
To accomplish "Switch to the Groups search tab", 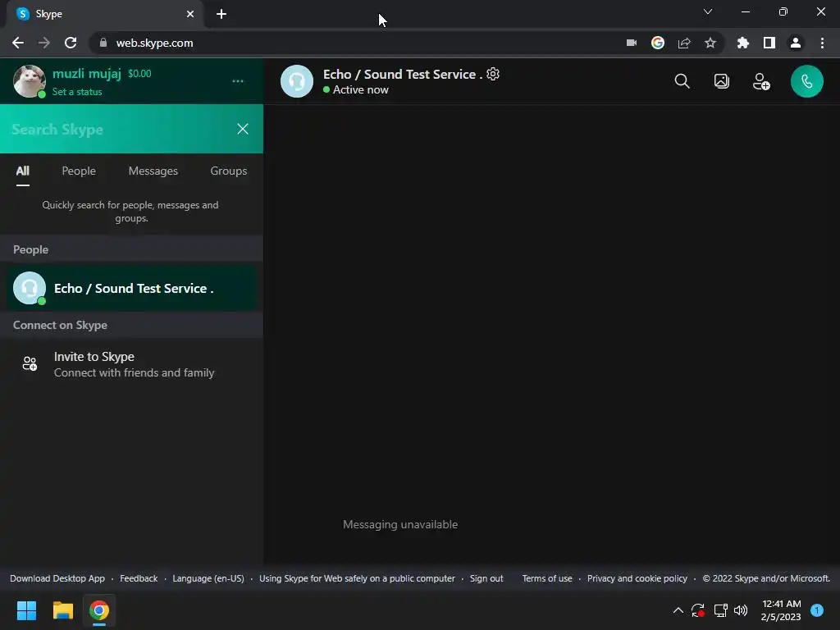I will click(x=229, y=171).
